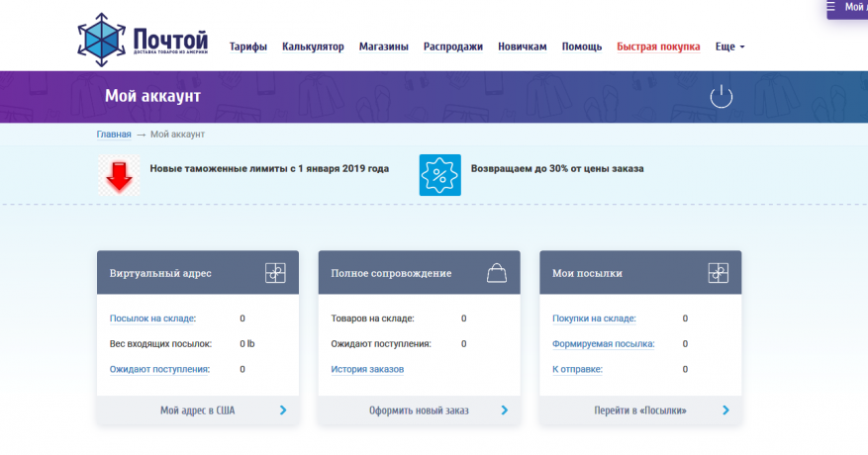Expand the Еще dropdown menu
868x455 pixels.
[x=729, y=46]
